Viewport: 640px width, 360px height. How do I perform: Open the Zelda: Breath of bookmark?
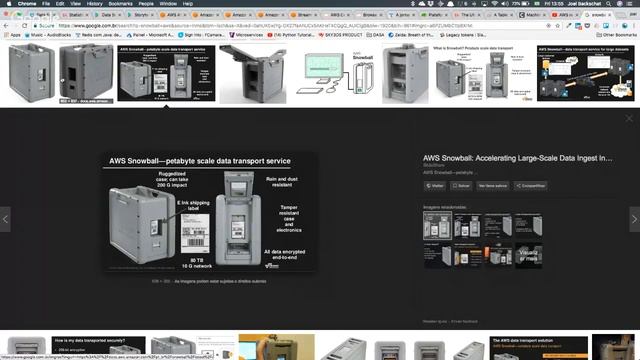(x=411, y=35)
